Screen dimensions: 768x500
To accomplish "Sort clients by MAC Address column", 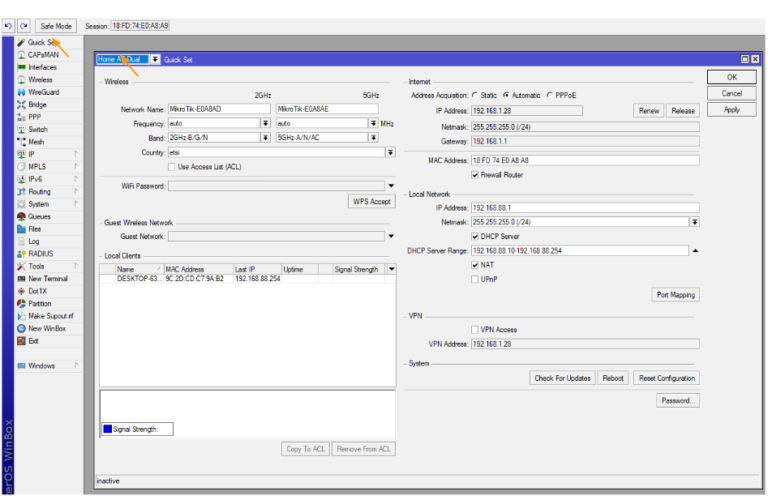I will [198, 269].
